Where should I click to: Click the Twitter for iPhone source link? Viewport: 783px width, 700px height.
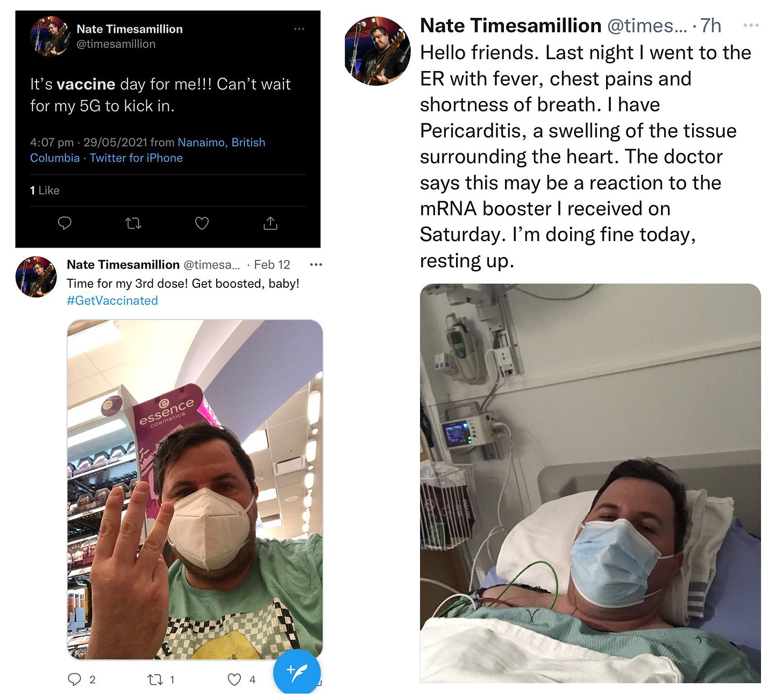pyautogui.click(x=136, y=158)
